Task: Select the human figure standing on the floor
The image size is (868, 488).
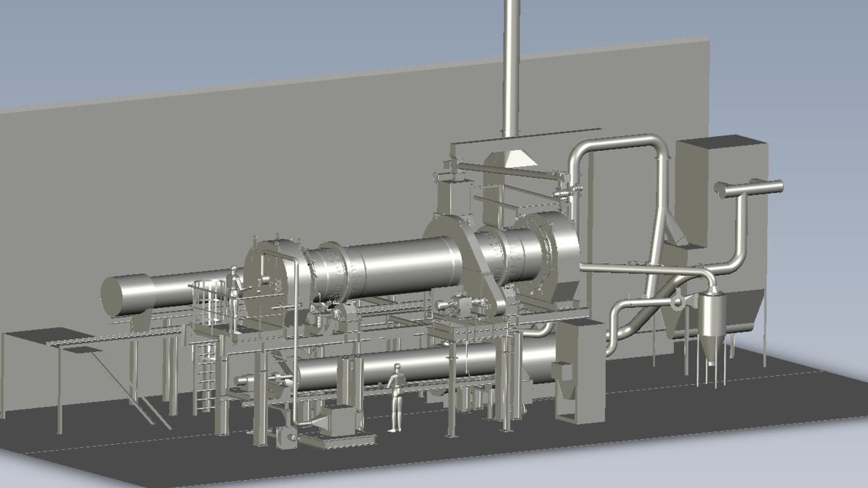Action: (395, 397)
